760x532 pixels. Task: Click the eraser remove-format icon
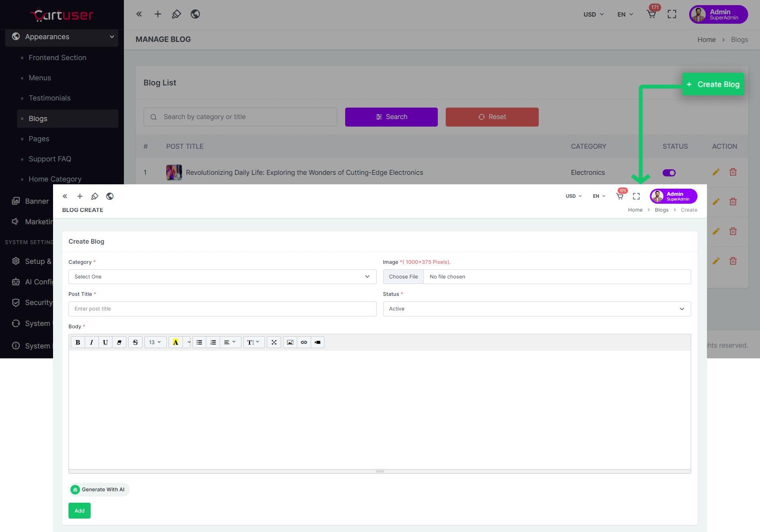pyautogui.click(x=119, y=342)
